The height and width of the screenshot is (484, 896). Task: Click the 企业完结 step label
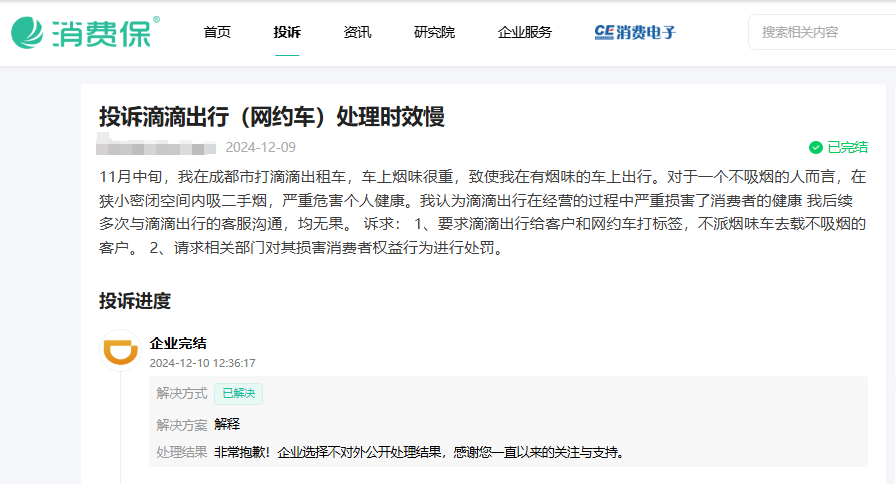click(x=178, y=343)
